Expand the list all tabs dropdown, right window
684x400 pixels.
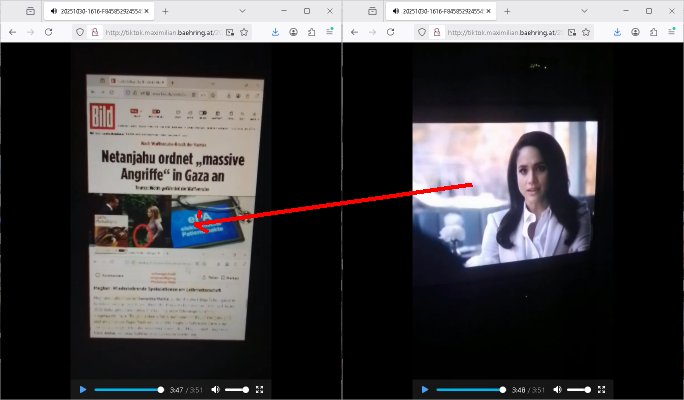pyautogui.click(x=585, y=10)
